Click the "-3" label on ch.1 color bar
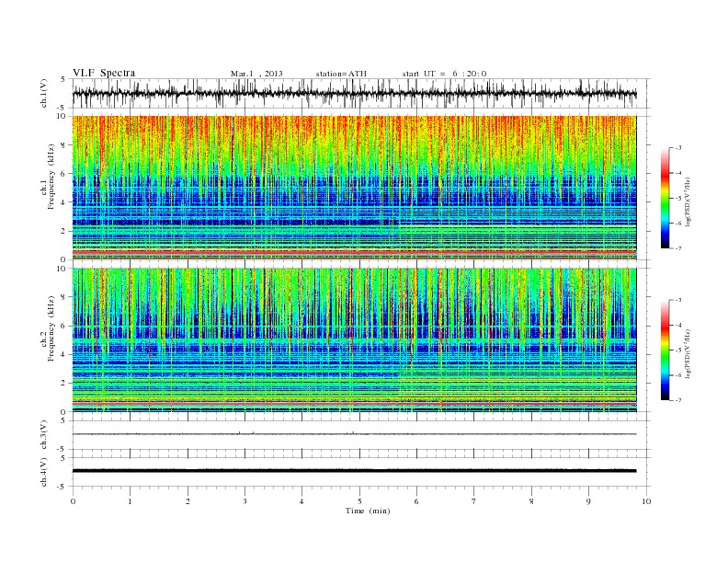Viewport: 728px width, 563px height. (678, 148)
